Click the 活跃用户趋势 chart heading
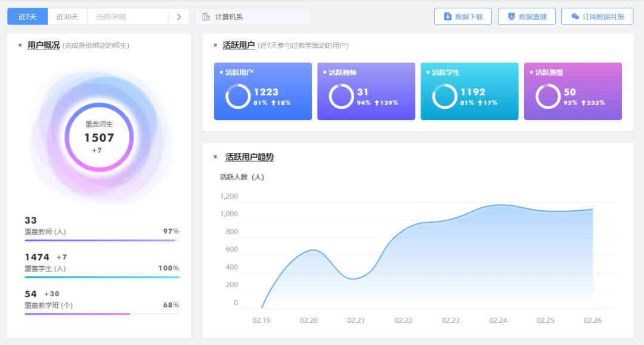 249,157
